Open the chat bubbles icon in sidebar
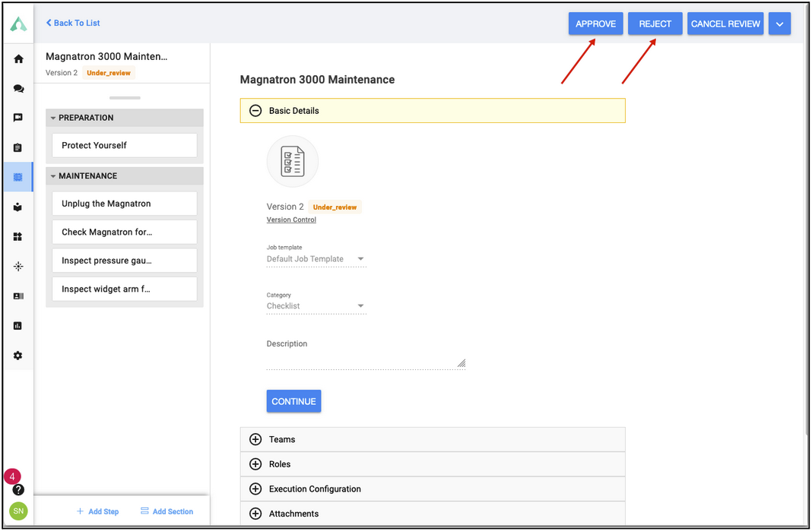 [19, 88]
